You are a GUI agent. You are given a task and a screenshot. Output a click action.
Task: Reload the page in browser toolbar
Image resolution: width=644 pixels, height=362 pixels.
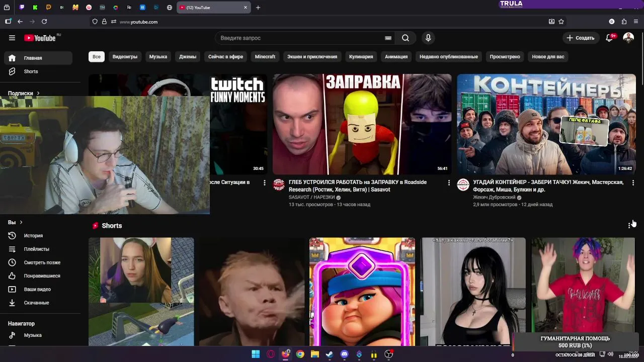44,22
